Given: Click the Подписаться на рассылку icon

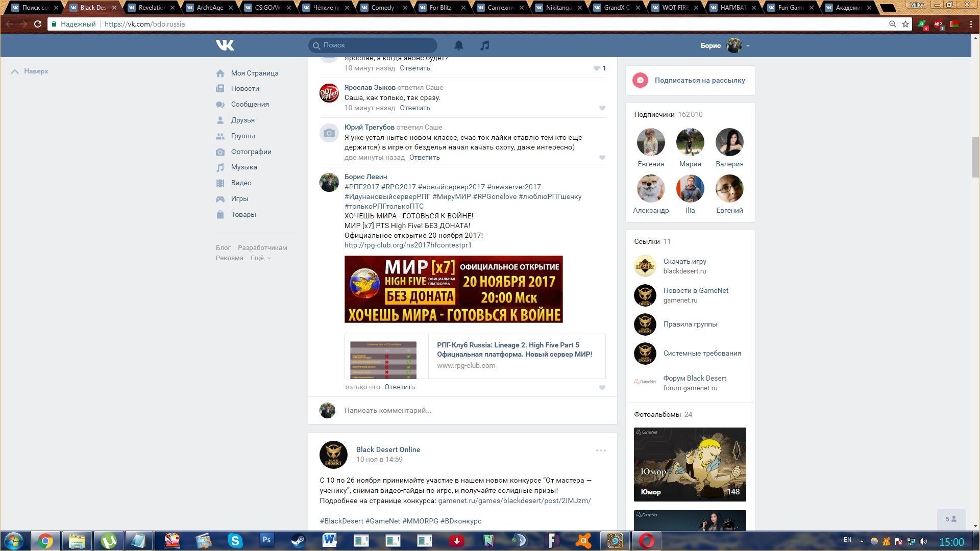Looking at the screenshot, I should pos(640,80).
